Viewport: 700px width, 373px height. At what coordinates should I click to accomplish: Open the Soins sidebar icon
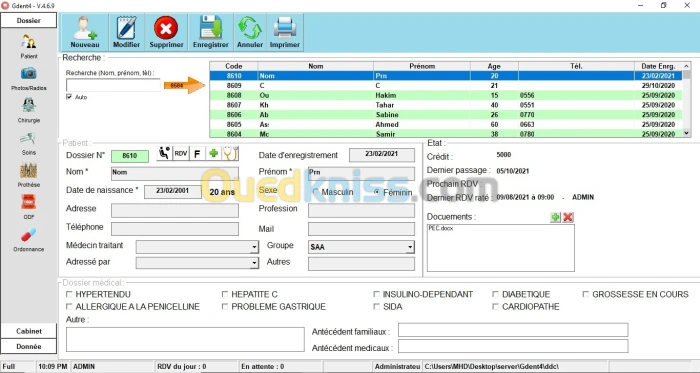[29, 138]
